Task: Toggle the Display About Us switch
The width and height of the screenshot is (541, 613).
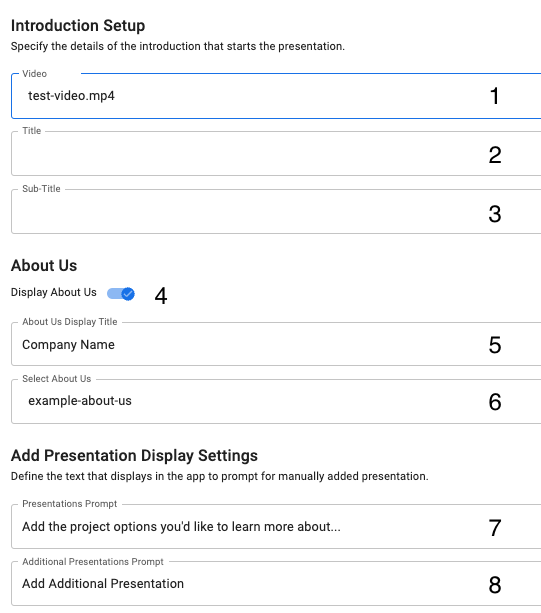Action: point(121,294)
